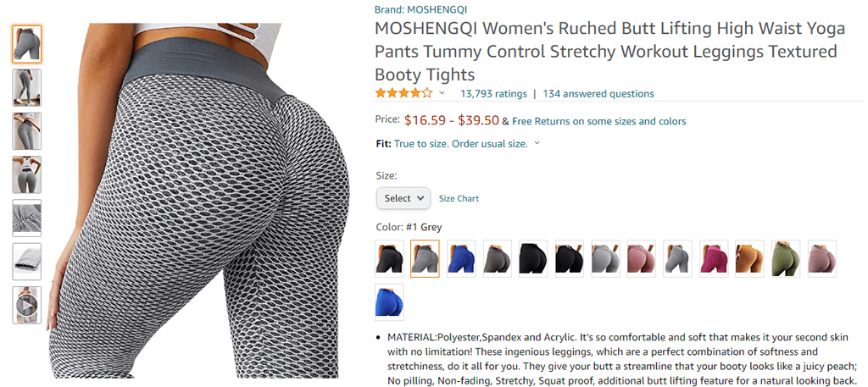This screenshot has width=868, height=387.
Task: Open the Size Chart link
Action: [459, 198]
